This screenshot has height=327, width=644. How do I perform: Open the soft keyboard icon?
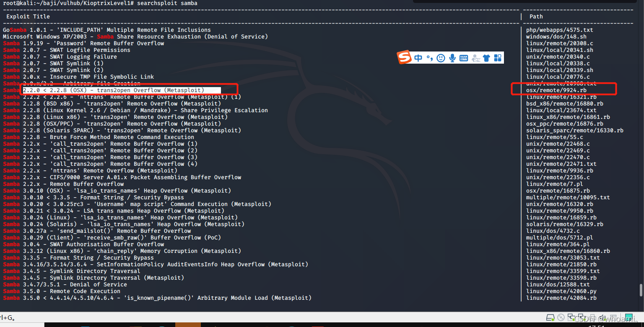(x=464, y=58)
